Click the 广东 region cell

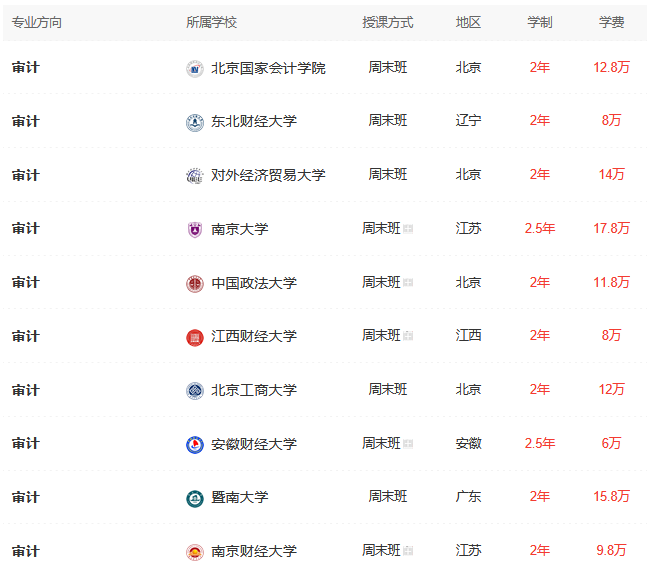(x=468, y=497)
